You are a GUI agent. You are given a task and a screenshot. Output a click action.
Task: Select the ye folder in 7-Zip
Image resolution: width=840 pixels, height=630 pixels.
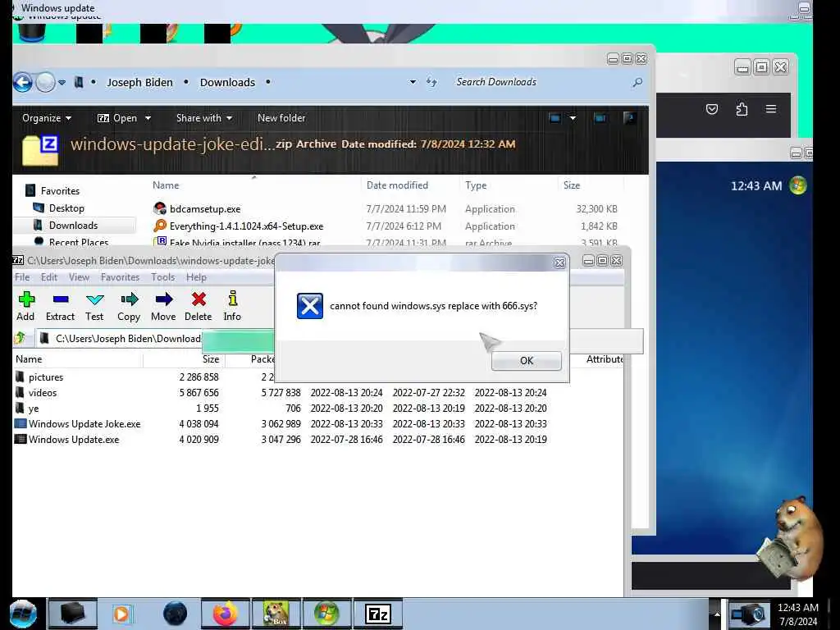coord(33,409)
